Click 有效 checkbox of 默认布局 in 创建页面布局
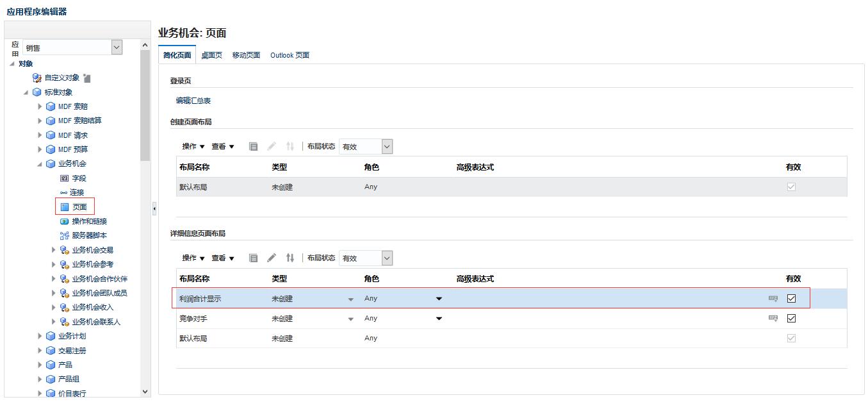This screenshot has width=868, height=402. point(791,187)
